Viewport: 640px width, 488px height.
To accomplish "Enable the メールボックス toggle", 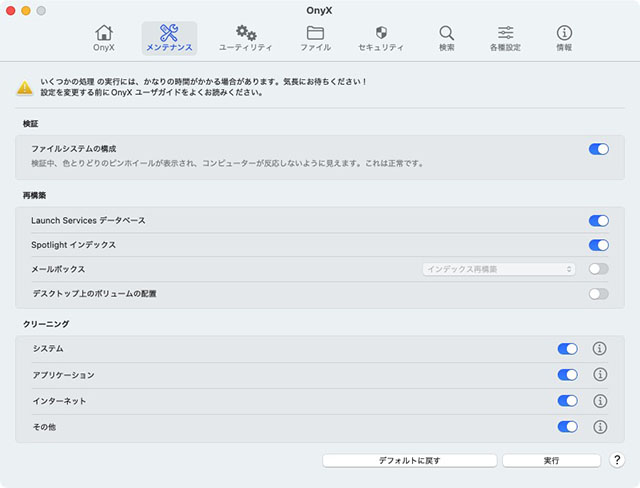I will pos(598,269).
